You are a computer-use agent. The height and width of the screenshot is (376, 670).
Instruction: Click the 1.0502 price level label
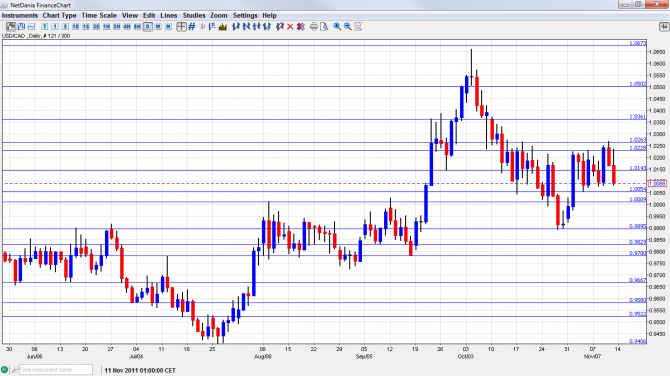[638, 84]
